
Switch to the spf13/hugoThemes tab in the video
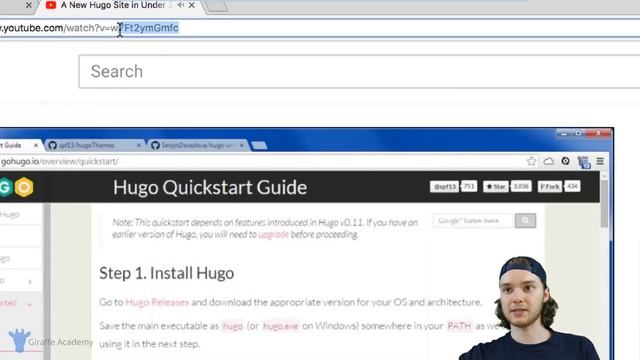tap(87, 145)
